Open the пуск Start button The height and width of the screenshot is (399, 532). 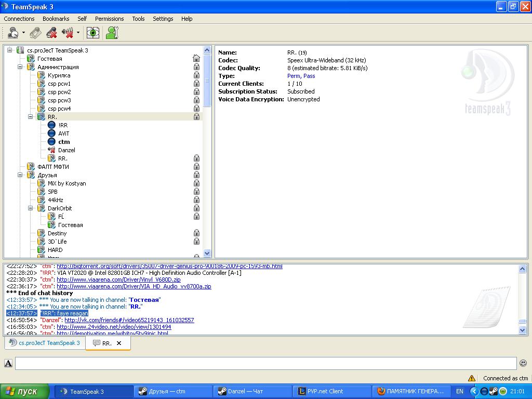coord(25,391)
